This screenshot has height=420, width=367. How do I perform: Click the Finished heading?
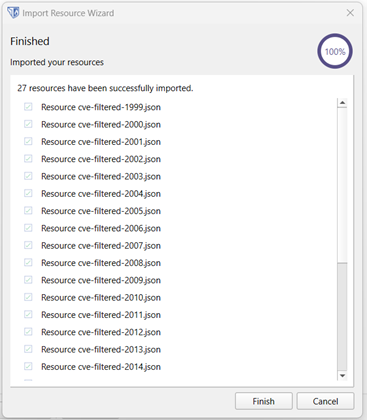(30, 41)
